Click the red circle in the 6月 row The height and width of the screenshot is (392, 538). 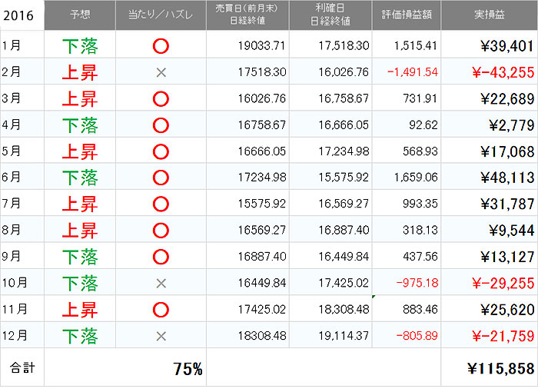(x=161, y=178)
